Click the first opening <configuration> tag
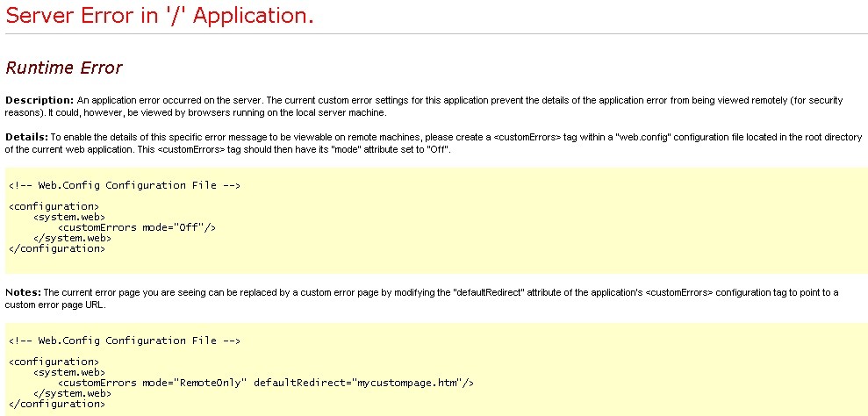The height and width of the screenshot is (416, 868). tap(54, 206)
